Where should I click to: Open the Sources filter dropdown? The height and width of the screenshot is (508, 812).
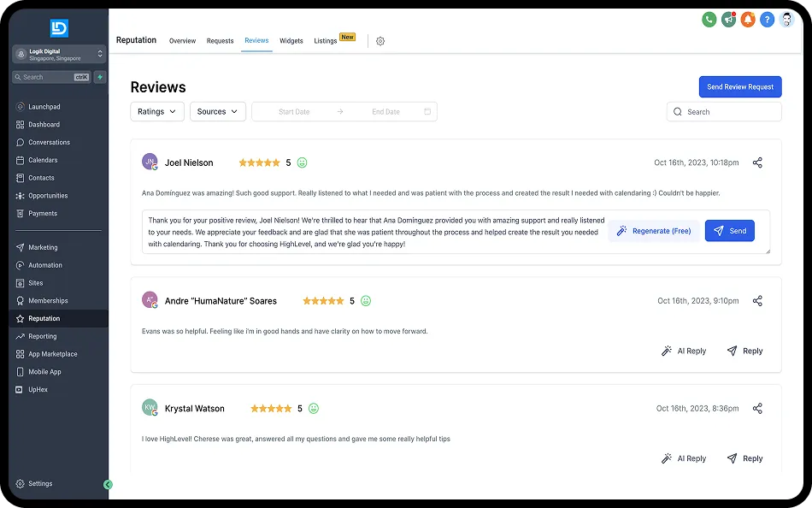point(217,111)
